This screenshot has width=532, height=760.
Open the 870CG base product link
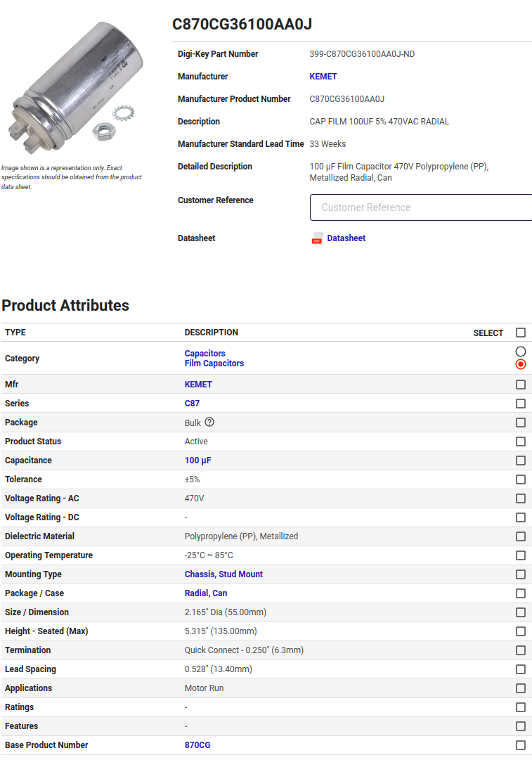(x=197, y=745)
